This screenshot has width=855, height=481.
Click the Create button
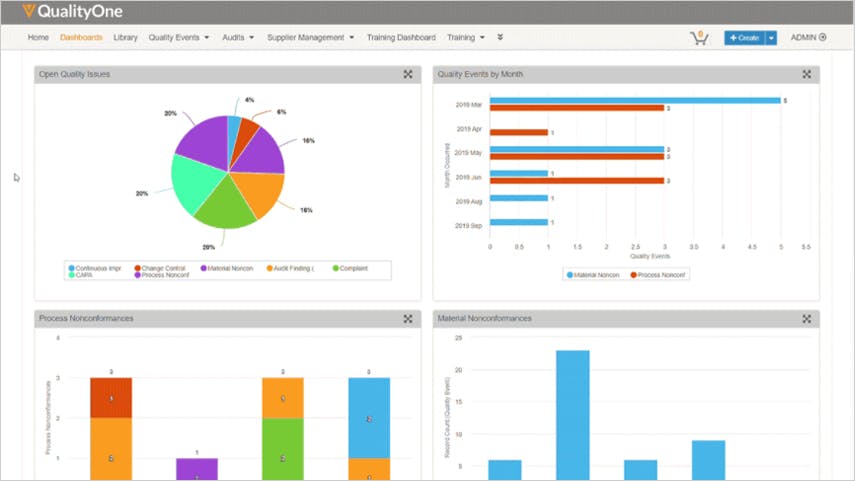[744, 38]
